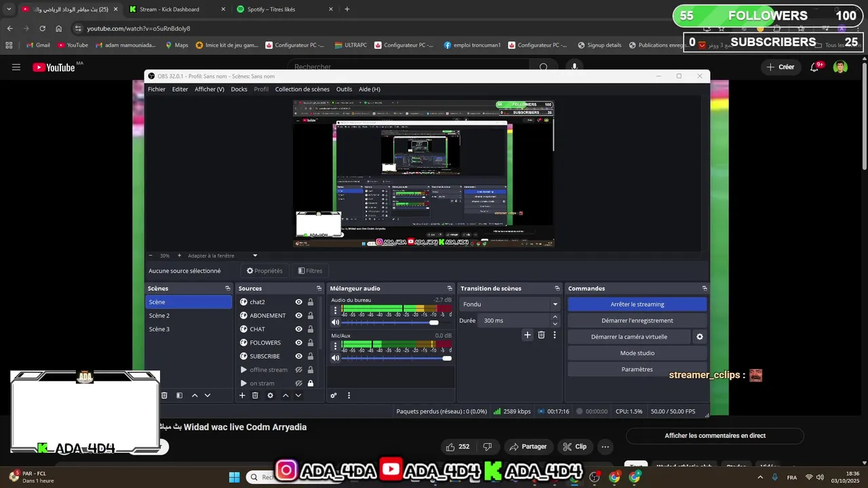Increase transition Durée with up arrow
This screenshot has height=488, width=868.
(x=555, y=317)
